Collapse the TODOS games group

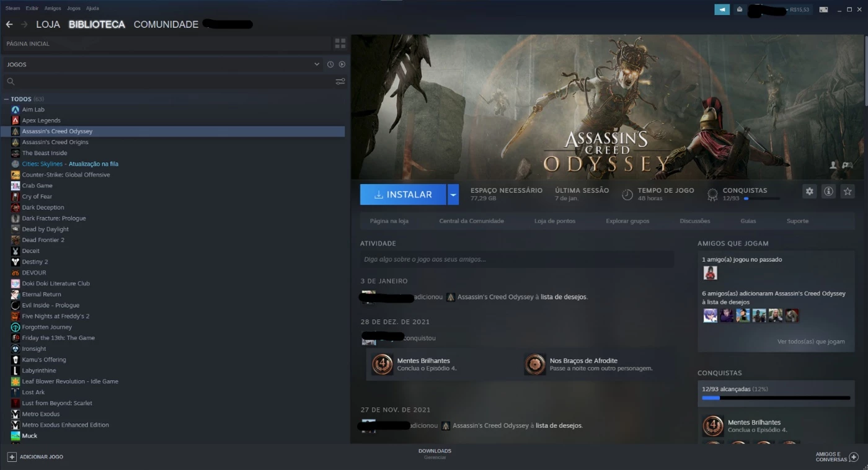(x=6, y=99)
